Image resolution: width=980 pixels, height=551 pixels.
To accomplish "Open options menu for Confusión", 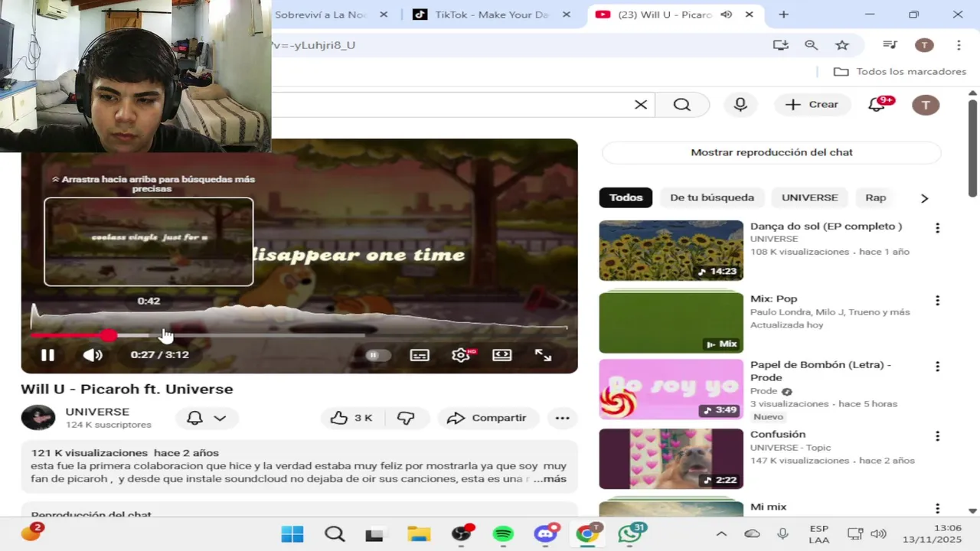I will 937,436.
